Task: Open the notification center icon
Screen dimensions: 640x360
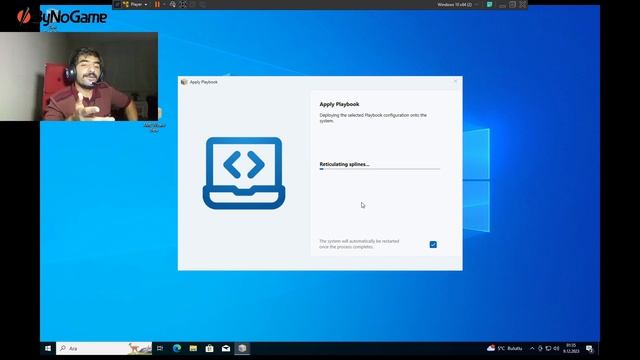Action: coord(589,348)
